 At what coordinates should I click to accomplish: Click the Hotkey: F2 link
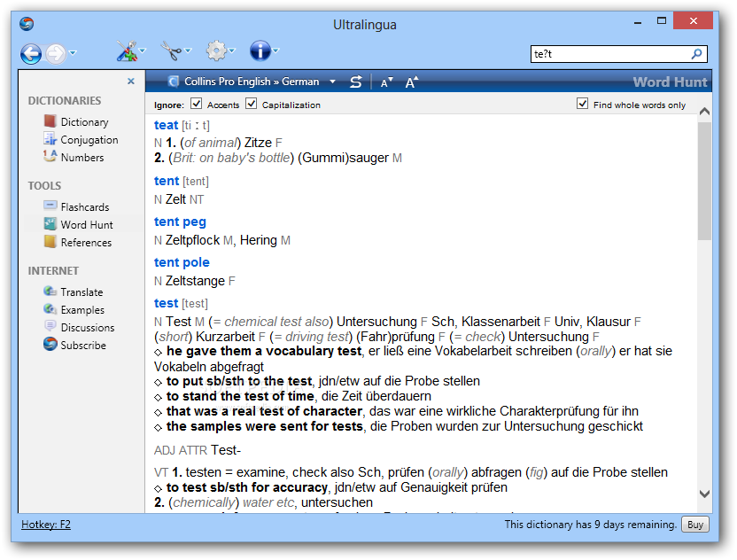[x=46, y=525]
